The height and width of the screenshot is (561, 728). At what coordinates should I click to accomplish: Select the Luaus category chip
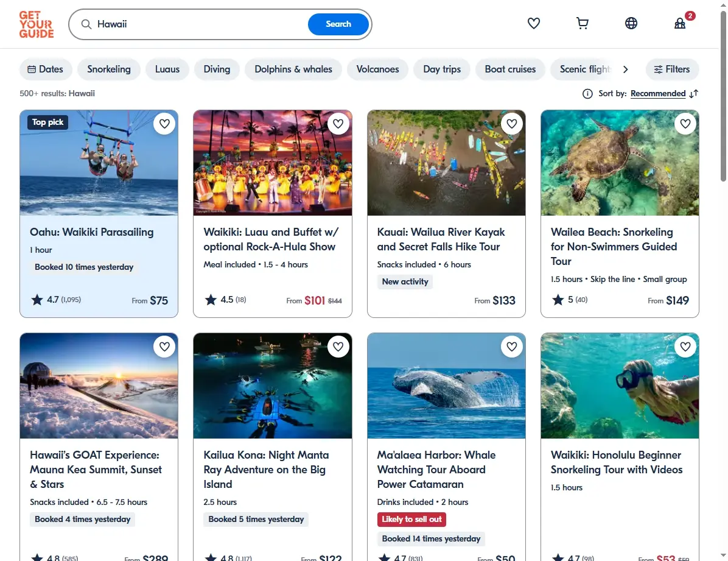[x=167, y=69]
